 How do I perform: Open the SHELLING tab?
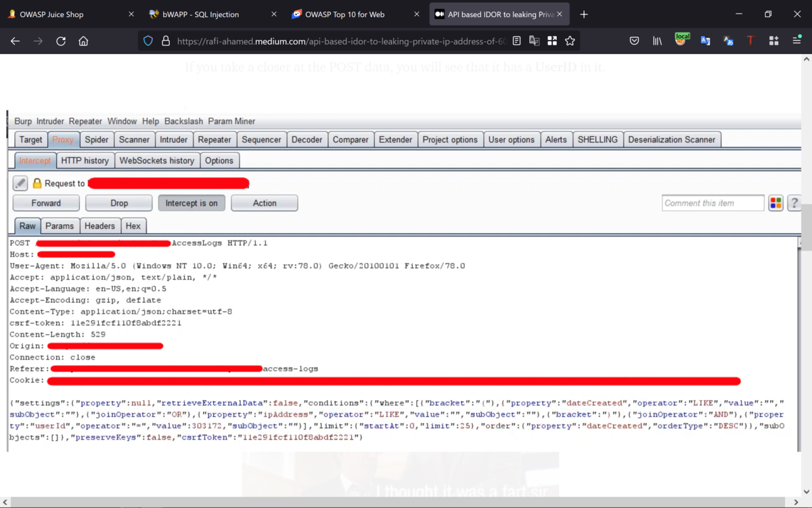tap(597, 140)
